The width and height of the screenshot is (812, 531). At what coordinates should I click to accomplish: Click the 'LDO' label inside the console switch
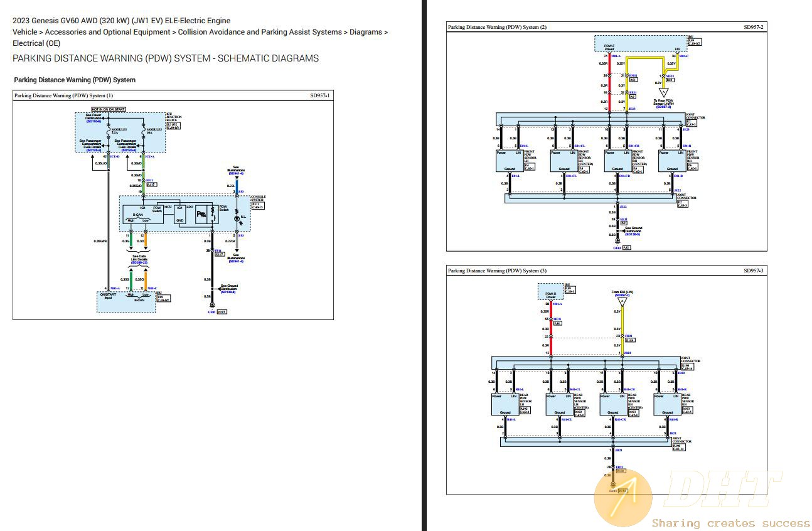pyautogui.click(x=189, y=207)
